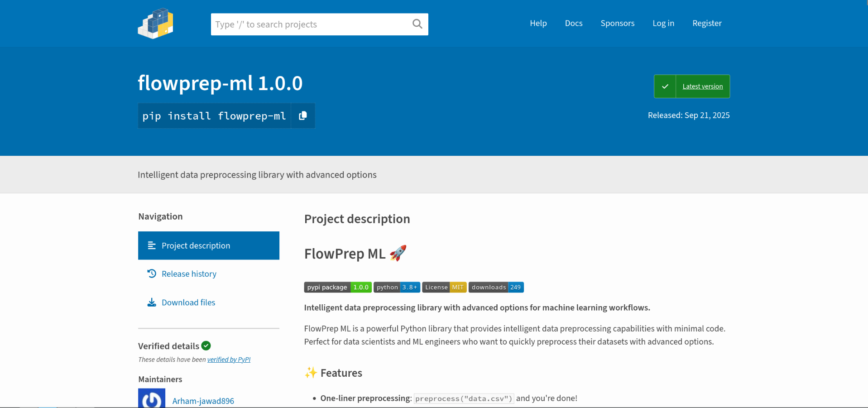Click the green checkmark on Latest version badge
868x408 pixels.
coord(665,86)
